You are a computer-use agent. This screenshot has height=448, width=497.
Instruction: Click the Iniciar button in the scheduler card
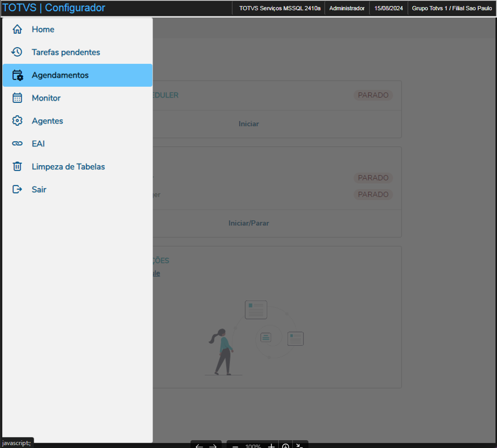[x=249, y=124]
